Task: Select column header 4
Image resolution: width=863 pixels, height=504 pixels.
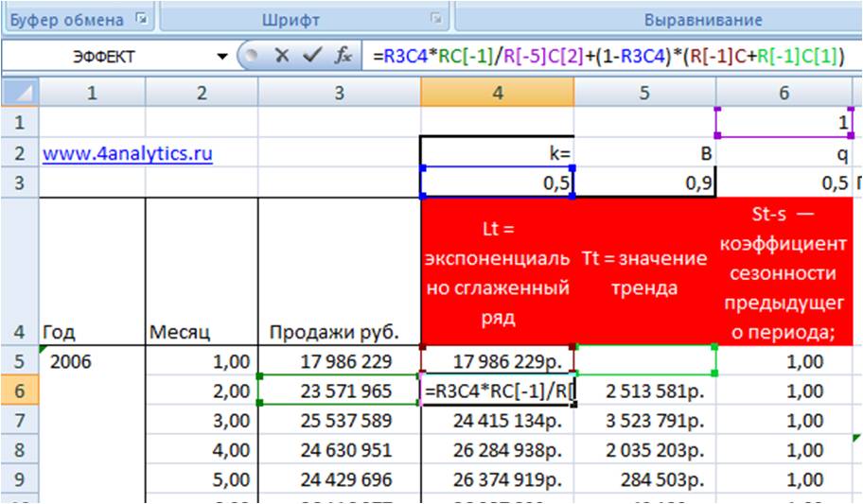Action: click(x=498, y=93)
